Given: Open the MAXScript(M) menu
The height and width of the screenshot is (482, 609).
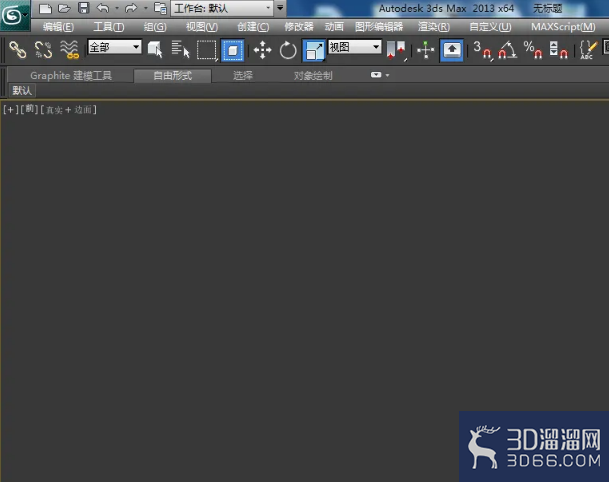Looking at the screenshot, I should (x=563, y=27).
